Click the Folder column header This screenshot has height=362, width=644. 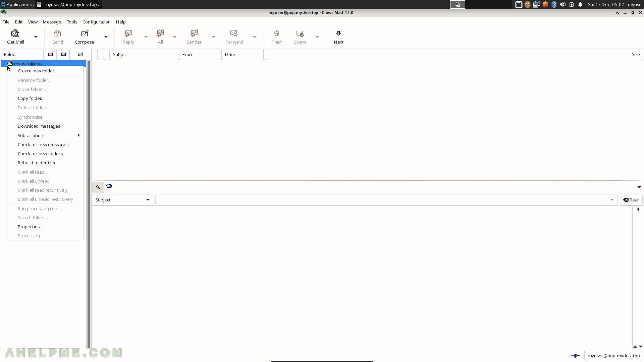22,54
